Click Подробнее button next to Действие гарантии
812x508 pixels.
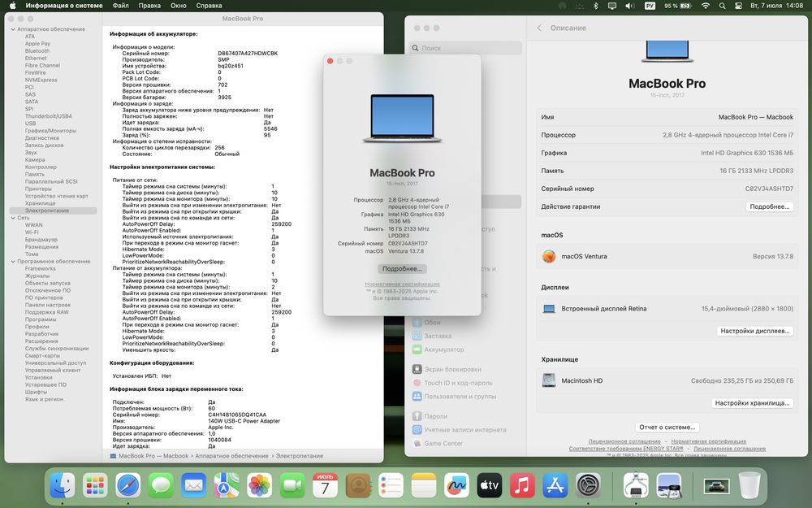770,206
